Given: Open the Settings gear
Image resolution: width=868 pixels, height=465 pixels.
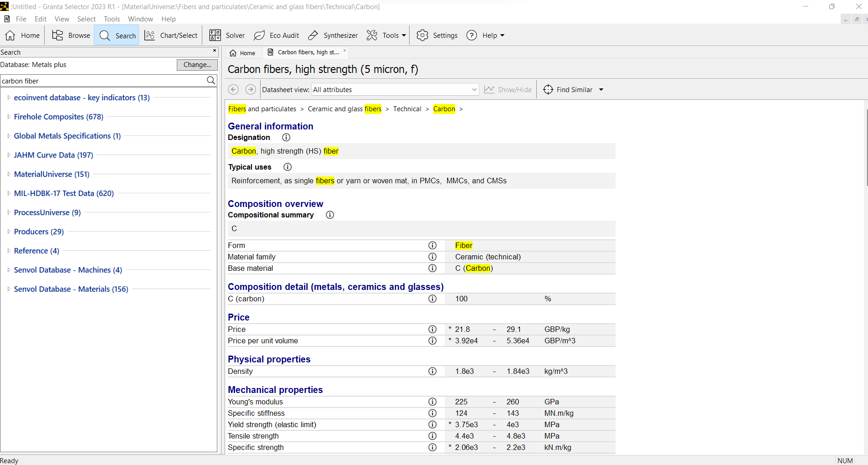Looking at the screenshot, I should [x=437, y=36].
